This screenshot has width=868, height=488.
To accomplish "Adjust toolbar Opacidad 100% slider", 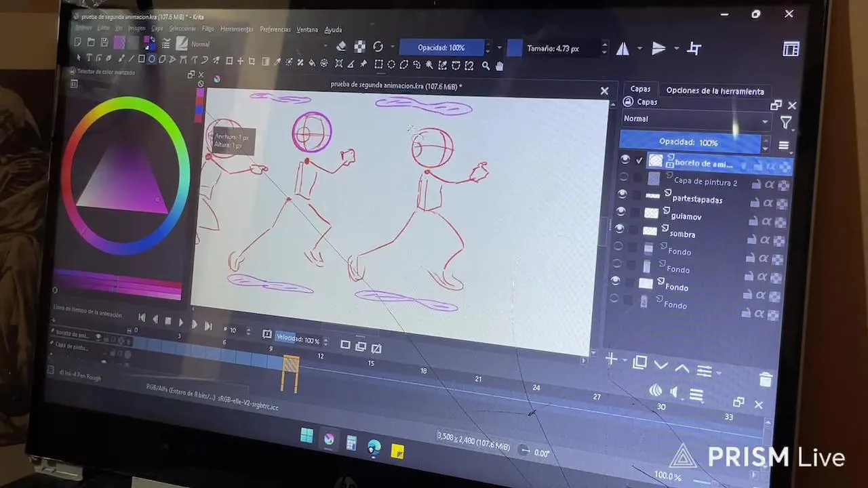I will [441, 47].
